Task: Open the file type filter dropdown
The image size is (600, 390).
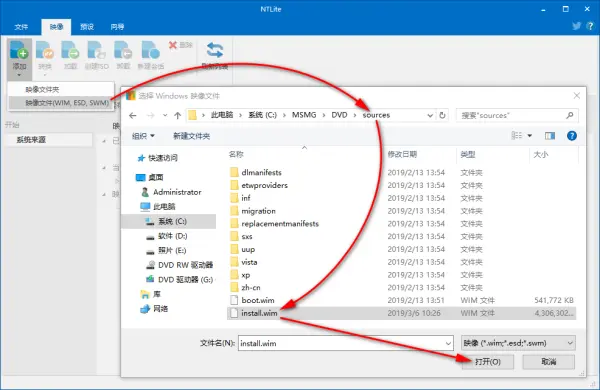Action: coord(570,343)
